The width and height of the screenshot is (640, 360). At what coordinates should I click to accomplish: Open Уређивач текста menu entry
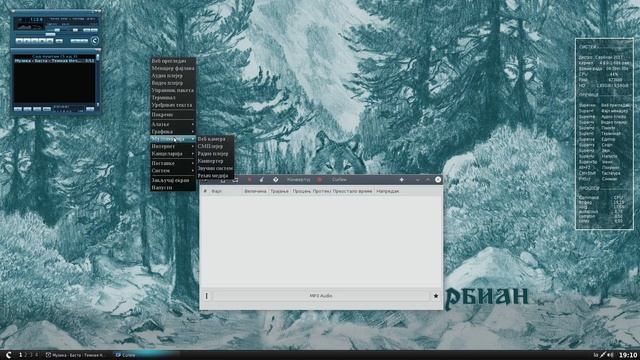tap(173, 105)
